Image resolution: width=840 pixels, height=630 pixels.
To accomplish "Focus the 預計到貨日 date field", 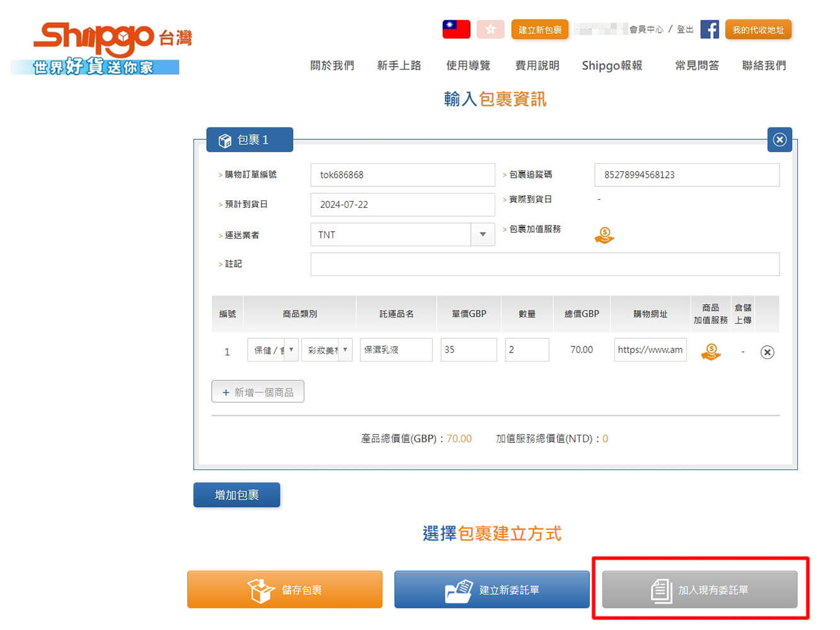I will pos(403,204).
